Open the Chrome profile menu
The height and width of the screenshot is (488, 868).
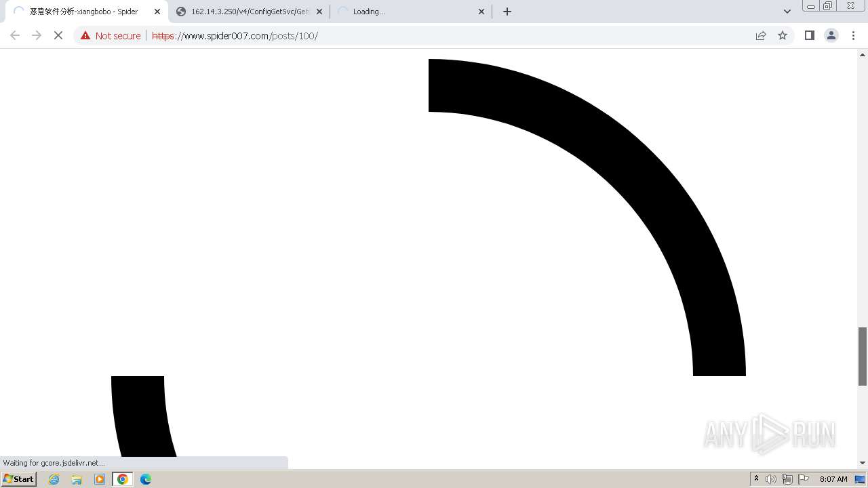tap(831, 35)
